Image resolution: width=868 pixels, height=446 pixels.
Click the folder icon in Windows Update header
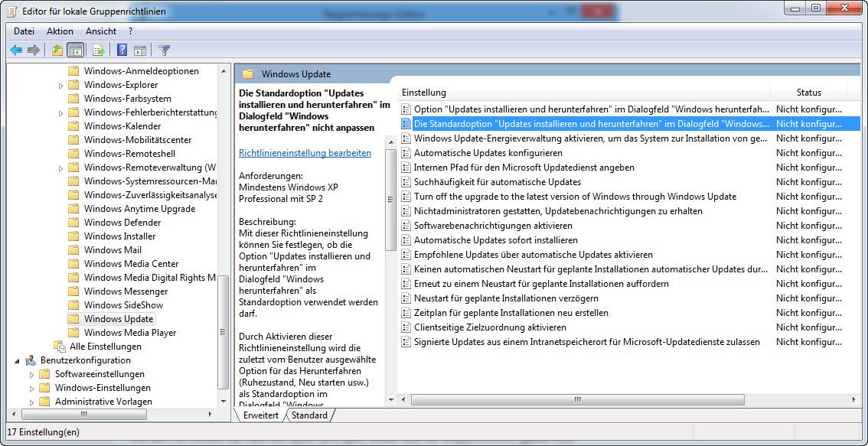click(x=248, y=73)
